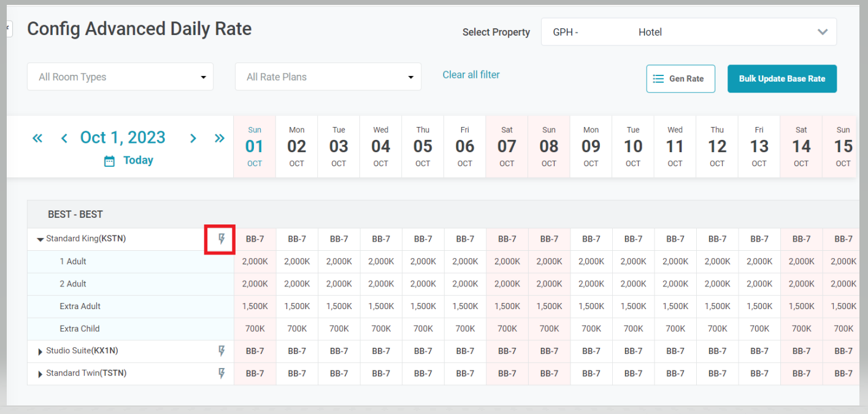Advance date with single right arrow

(193, 138)
